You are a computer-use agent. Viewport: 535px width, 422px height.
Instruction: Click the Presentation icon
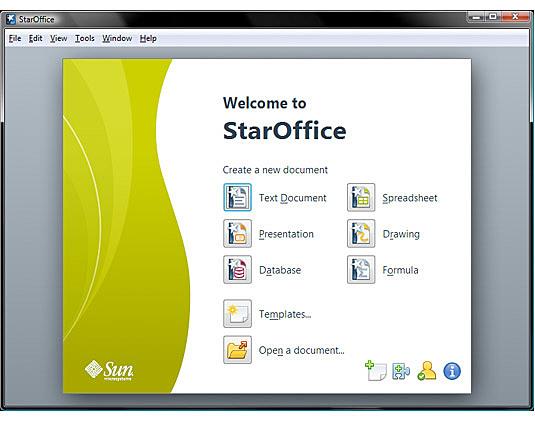(x=237, y=233)
